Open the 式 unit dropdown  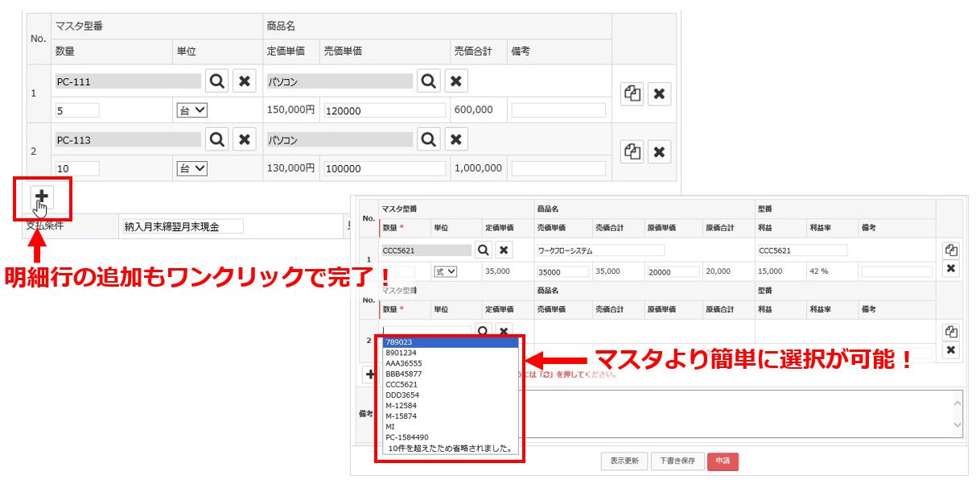tap(445, 272)
